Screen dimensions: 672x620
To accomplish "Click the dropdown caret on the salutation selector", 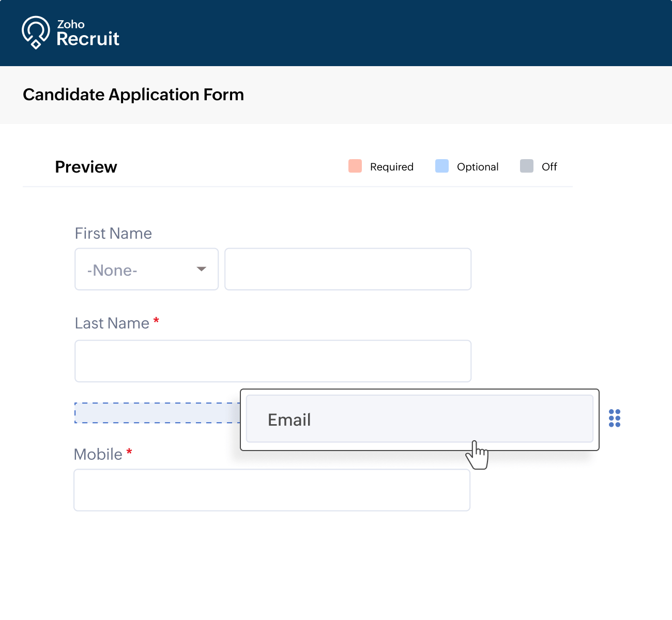I will click(x=201, y=269).
